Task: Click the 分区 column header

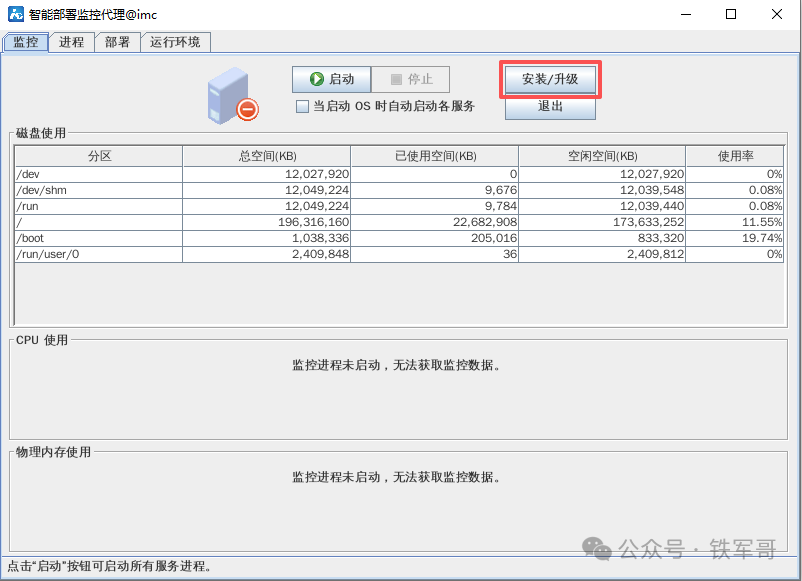Action: [x=99, y=156]
